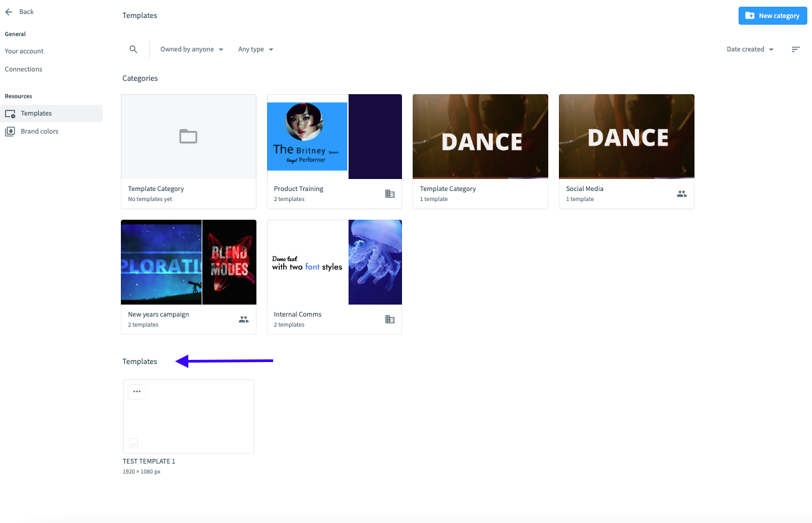
Task: Click the organization icon on Internal Comms card
Action: [x=390, y=319]
